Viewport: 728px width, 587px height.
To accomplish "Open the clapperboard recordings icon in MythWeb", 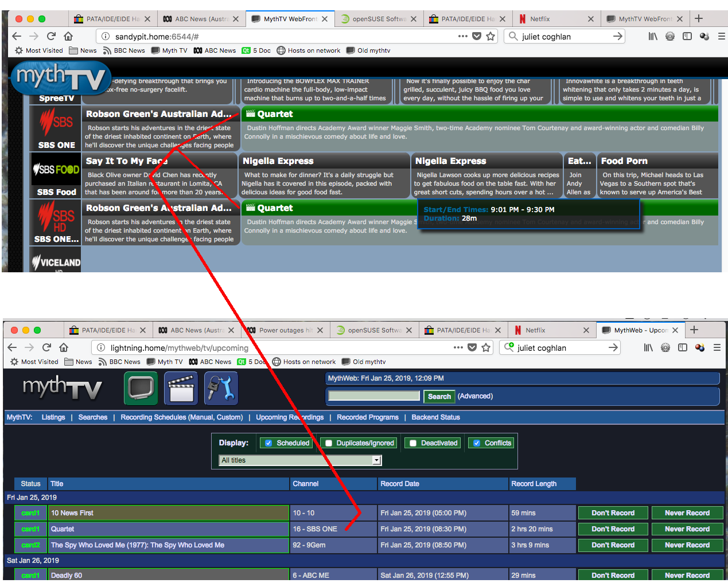I will pyautogui.click(x=181, y=388).
